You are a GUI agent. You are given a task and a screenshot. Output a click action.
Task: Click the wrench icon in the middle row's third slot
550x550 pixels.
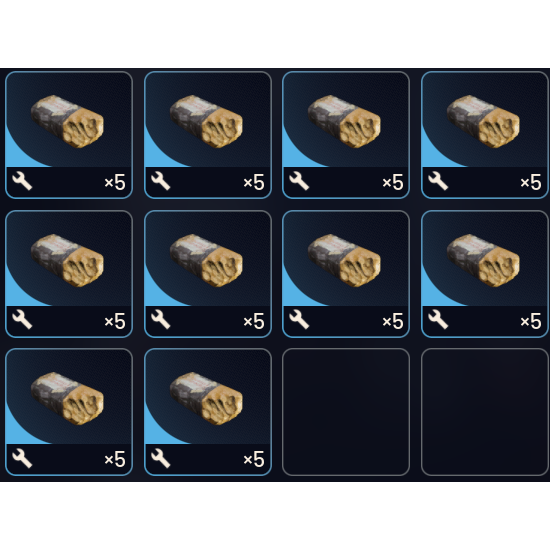tap(299, 320)
